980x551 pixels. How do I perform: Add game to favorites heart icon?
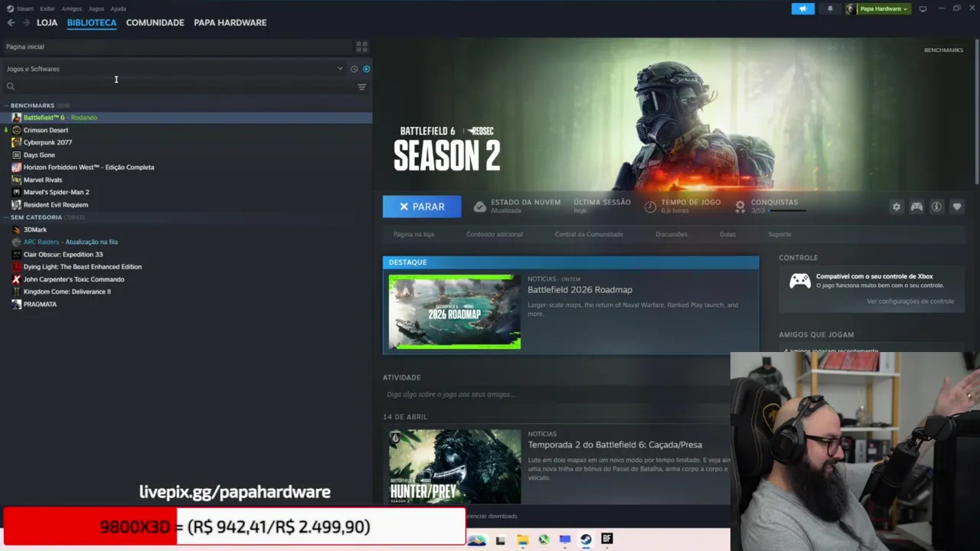click(x=957, y=207)
